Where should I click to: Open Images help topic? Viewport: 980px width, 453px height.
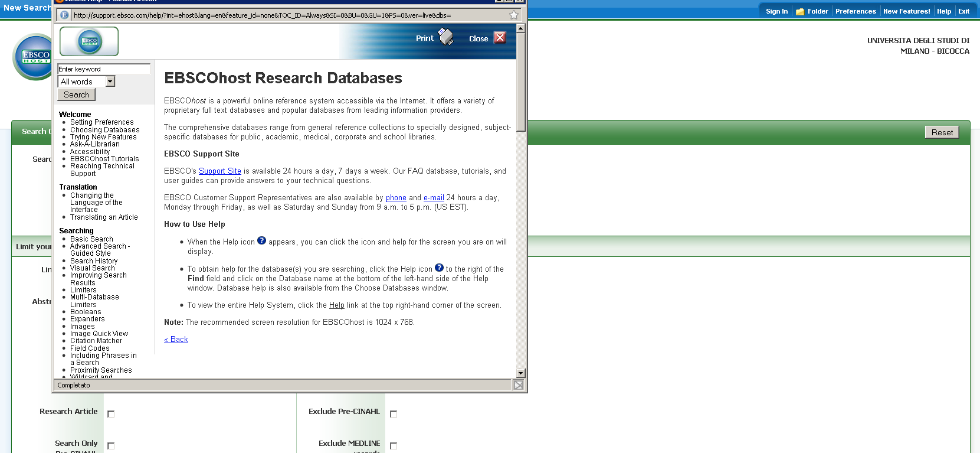point(82,327)
